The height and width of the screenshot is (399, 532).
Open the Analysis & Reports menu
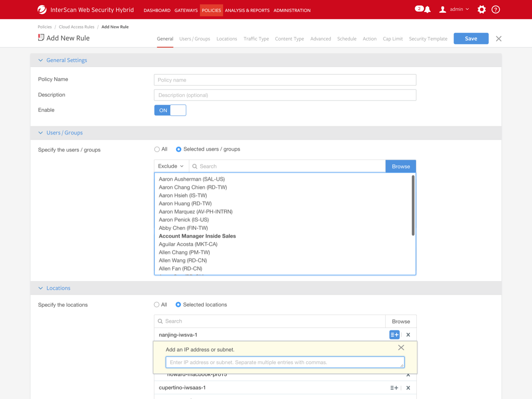tap(247, 10)
